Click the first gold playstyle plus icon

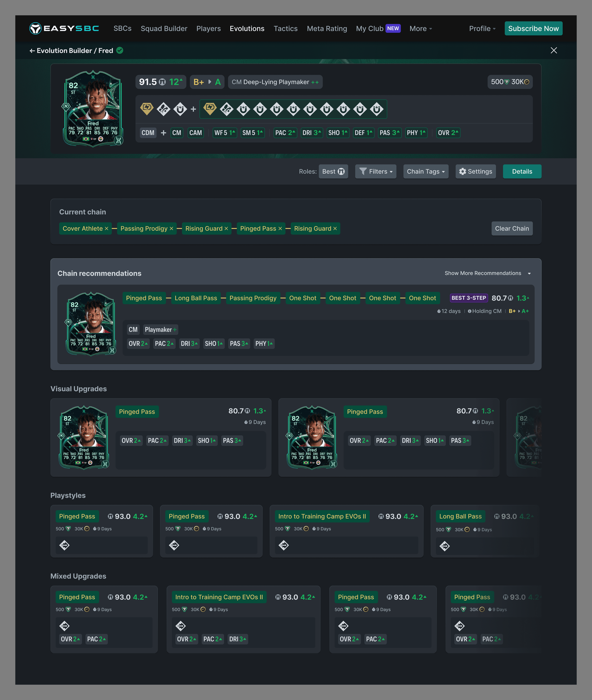pos(147,109)
